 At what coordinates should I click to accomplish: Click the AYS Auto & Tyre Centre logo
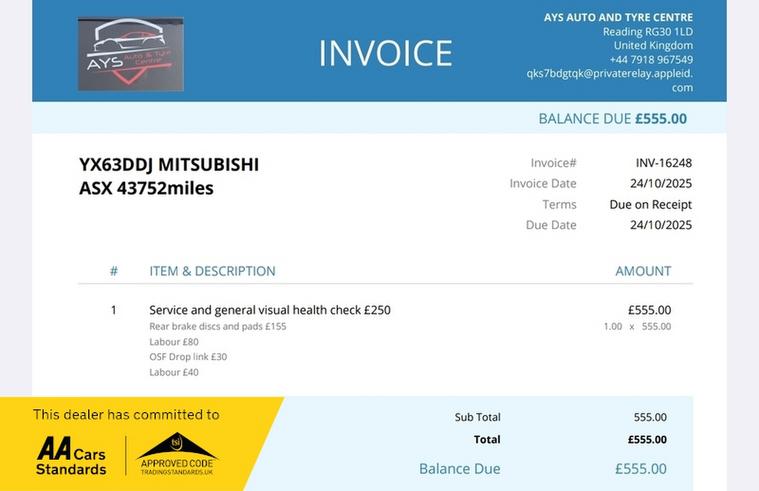click(131, 54)
